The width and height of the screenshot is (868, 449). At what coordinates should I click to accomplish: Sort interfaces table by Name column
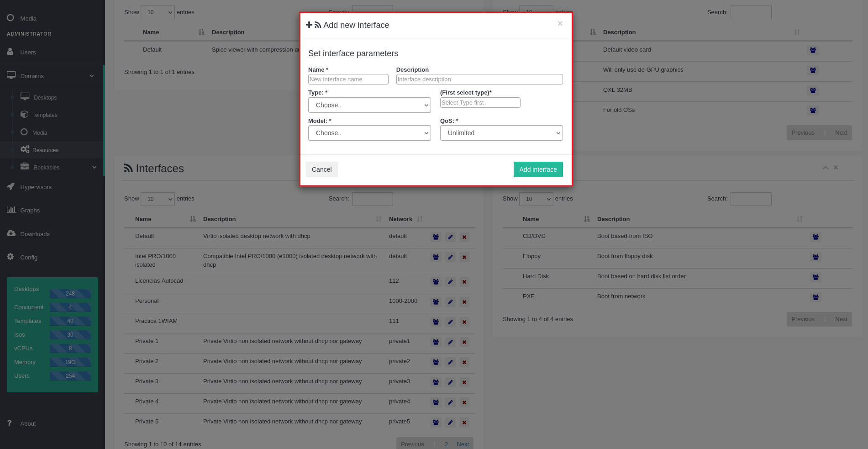coord(143,219)
